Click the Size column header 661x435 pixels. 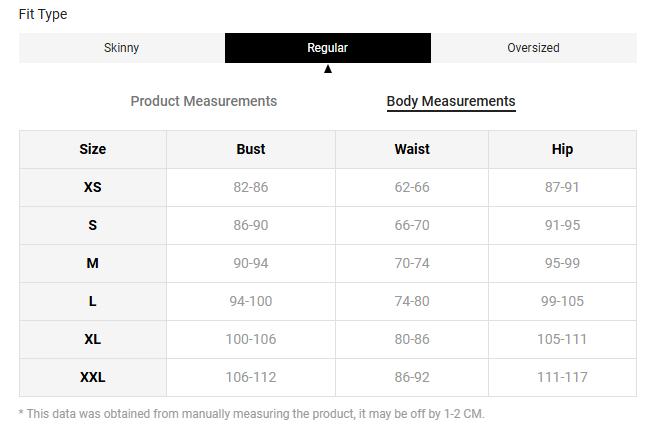pos(93,149)
